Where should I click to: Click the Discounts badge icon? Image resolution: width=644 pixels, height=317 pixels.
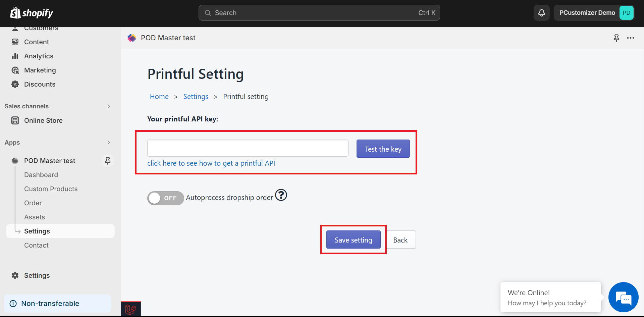pyautogui.click(x=15, y=84)
